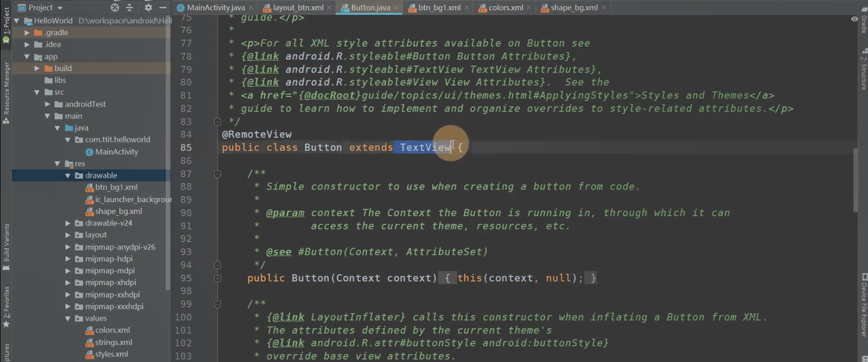Click the locate/scroll-from-source target icon

115,7
